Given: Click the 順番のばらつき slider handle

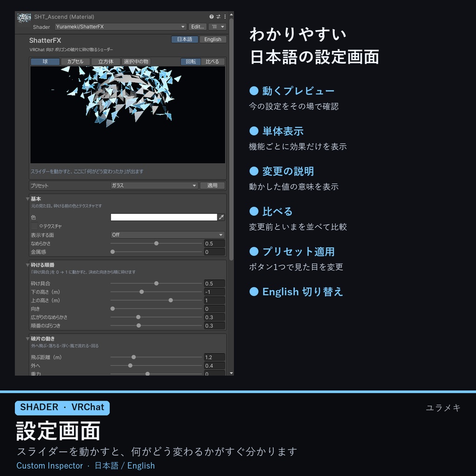Looking at the screenshot, I should coord(139,326).
